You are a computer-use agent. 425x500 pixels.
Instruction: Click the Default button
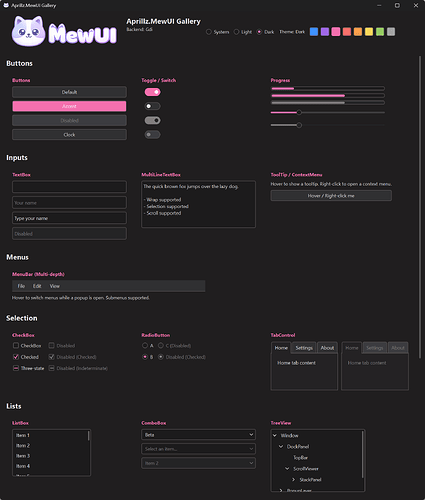click(x=69, y=92)
